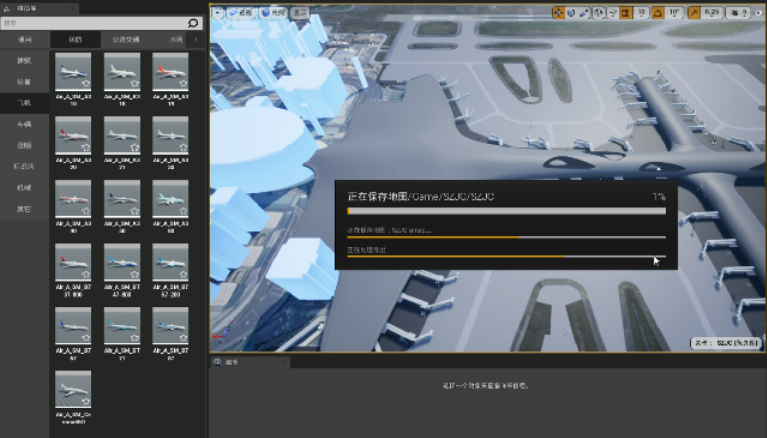Image resolution: width=767 pixels, height=438 pixels.
Task: Select the translate gizmo tool
Action: 558,13
